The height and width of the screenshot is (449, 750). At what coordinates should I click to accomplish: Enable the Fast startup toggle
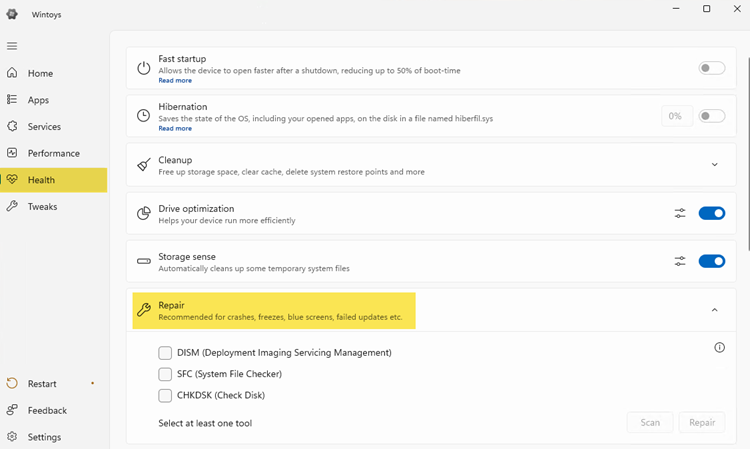(x=711, y=68)
